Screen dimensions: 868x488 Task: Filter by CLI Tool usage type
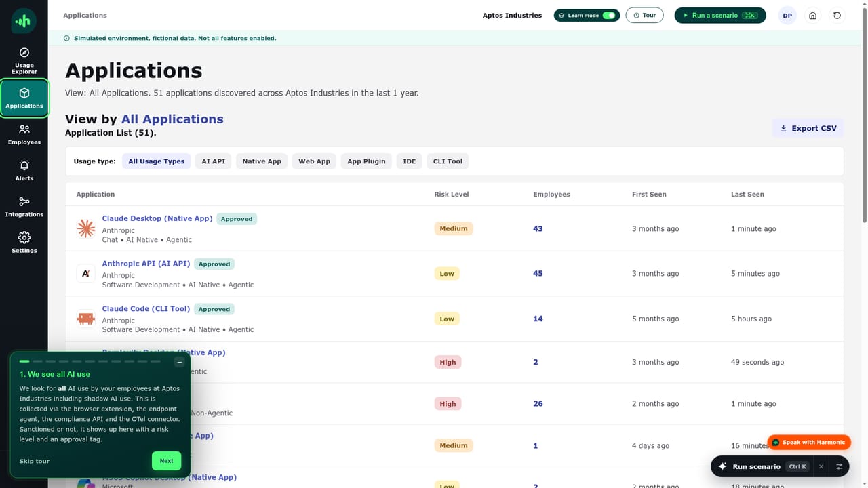pos(448,161)
